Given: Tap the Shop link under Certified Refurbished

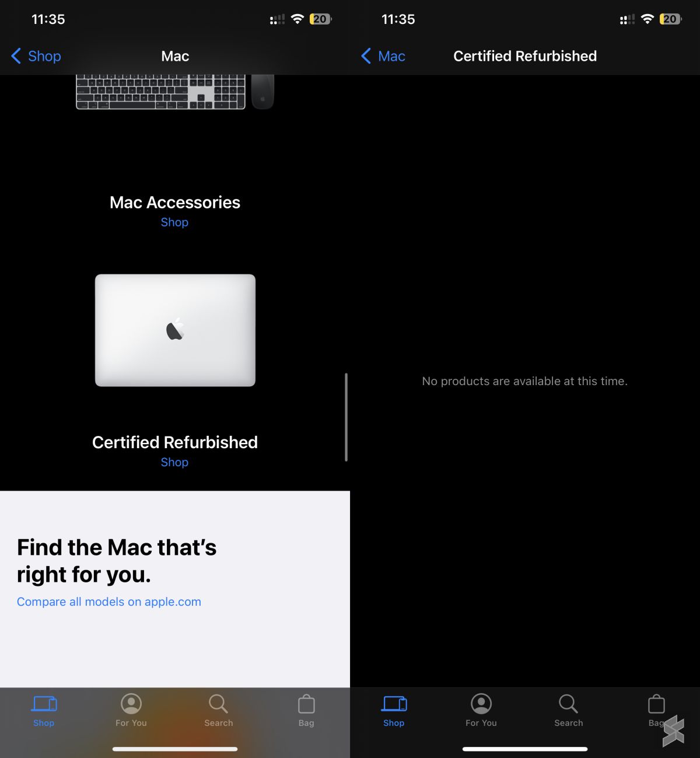Looking at the screenshot, I should [x=174, y=462].
